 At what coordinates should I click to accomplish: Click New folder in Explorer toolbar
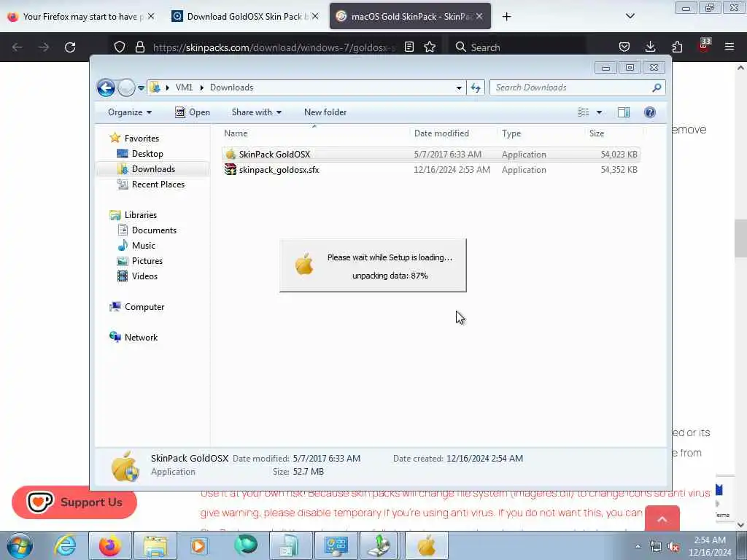[325, 112]
